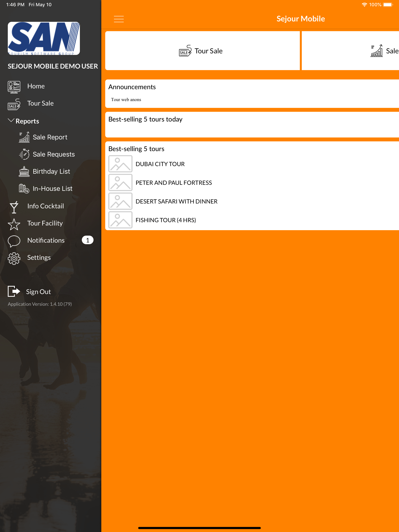Click the sale tag icon on Tour Sale card
399x532 pixels.
pos(185,51)
